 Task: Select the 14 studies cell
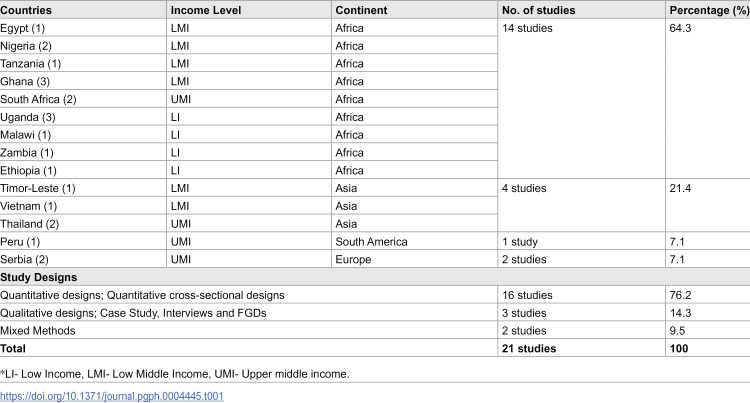pos(527,28)
